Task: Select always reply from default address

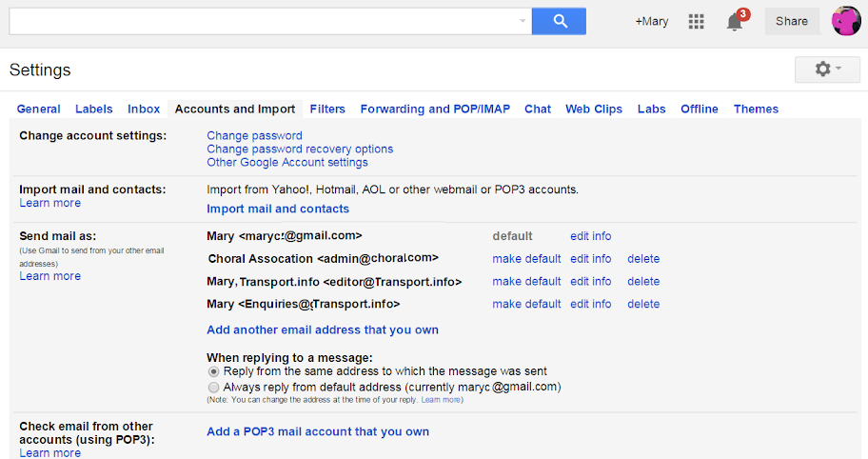Action: [214, 388]
